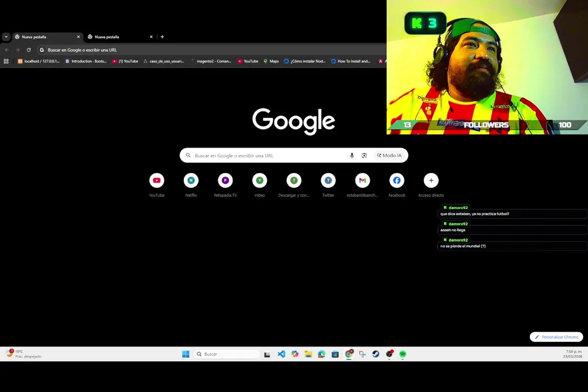
Task: Open Snipping Tool from the taskbar
Action: [x=362, y=354]
